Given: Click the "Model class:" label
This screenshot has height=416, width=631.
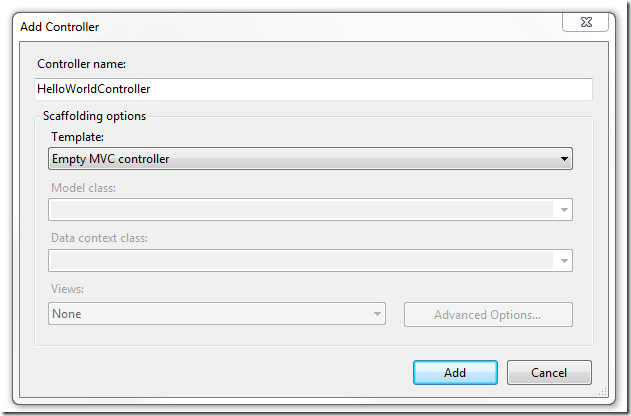Looking at the screenshot, I should (x=83, y=188).
